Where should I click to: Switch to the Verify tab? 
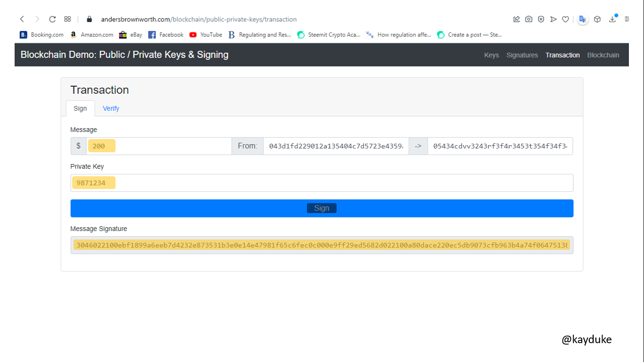111,108
